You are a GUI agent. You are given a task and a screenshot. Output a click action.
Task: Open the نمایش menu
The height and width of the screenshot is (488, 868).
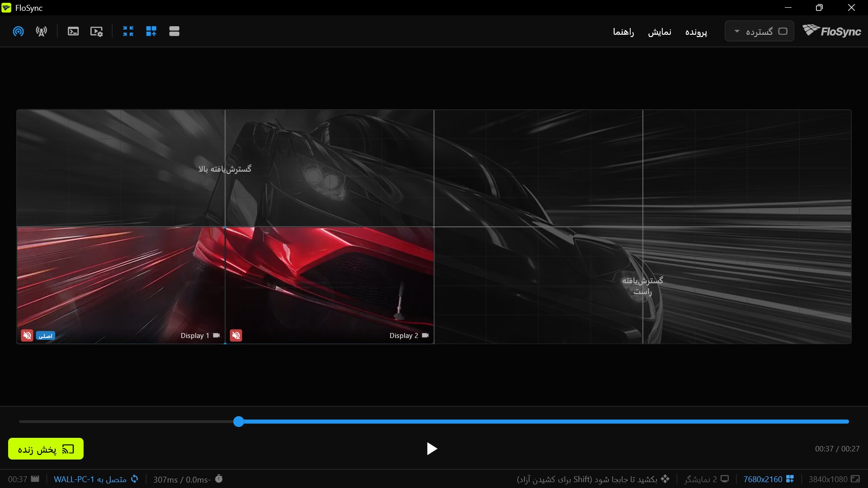[x=660, y=32]
